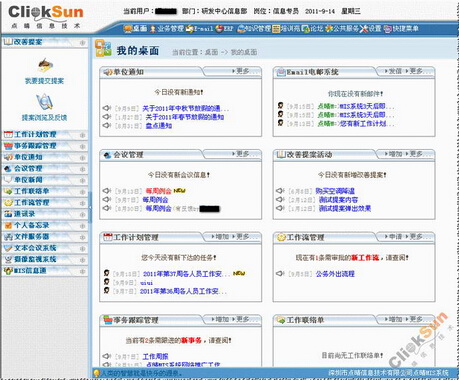Image resolution: width=459 pixels, height=380 pixels.
Task: Open the notice 关于2011年春节放假的通知
Action: (185, 117)
